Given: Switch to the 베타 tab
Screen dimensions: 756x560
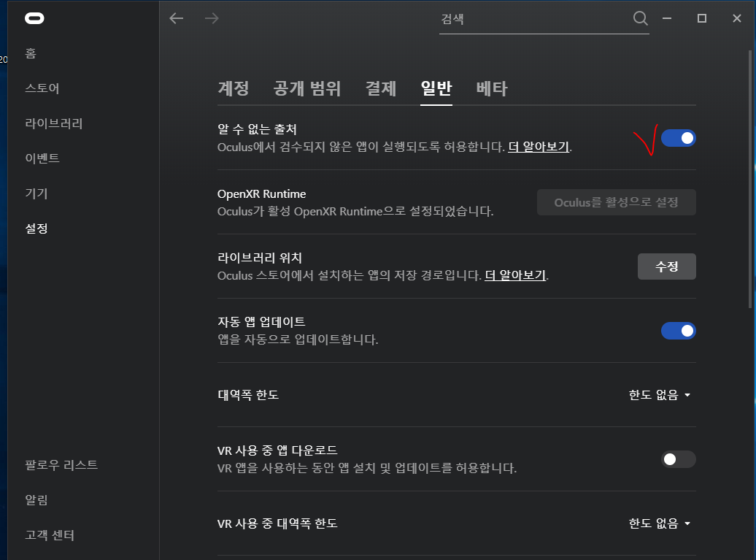Looking at the screenshot, I should (492, 88).
